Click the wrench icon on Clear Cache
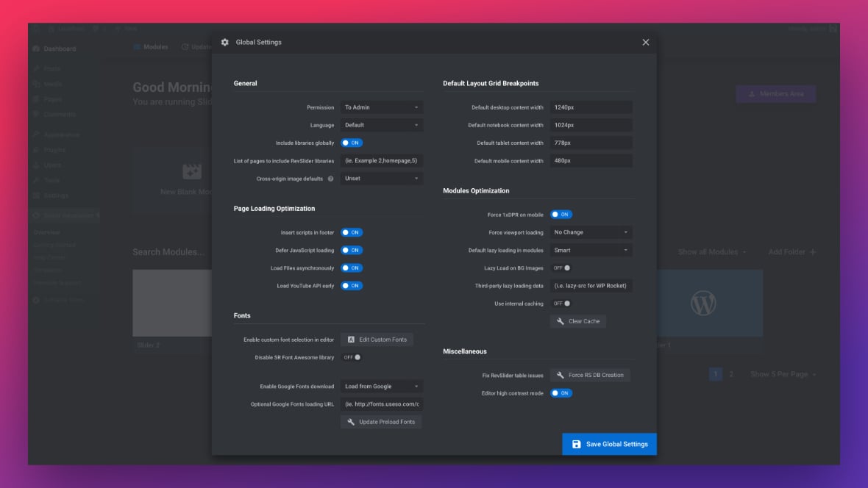This screenshot has width=868, height=488. (x=561, y=321)
